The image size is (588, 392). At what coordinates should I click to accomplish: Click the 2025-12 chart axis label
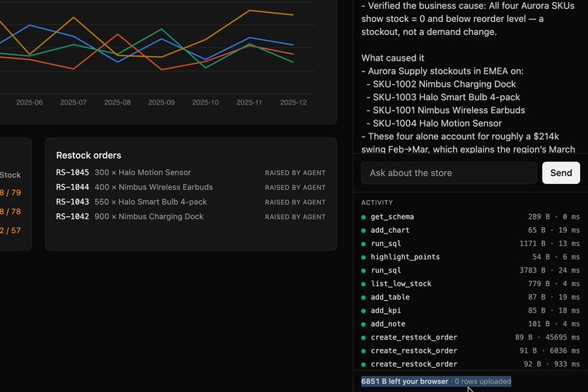pyautogui.click(x=293, y=102)
